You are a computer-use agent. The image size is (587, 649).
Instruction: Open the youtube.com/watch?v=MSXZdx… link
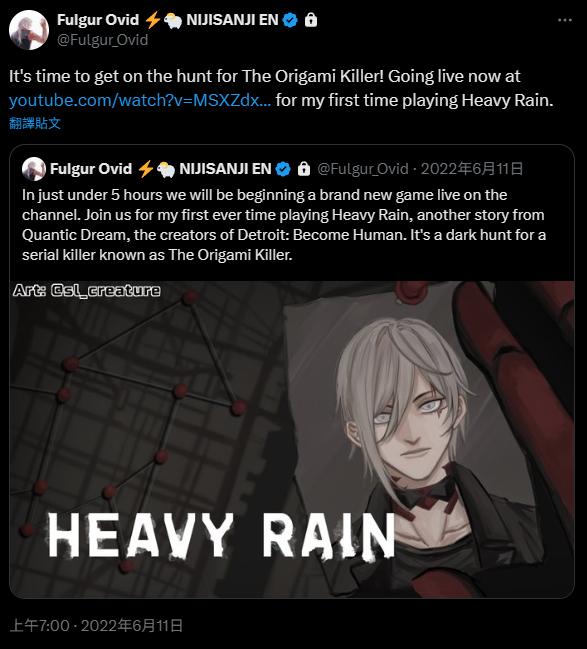pyautogui.click(x=140, y=101)
